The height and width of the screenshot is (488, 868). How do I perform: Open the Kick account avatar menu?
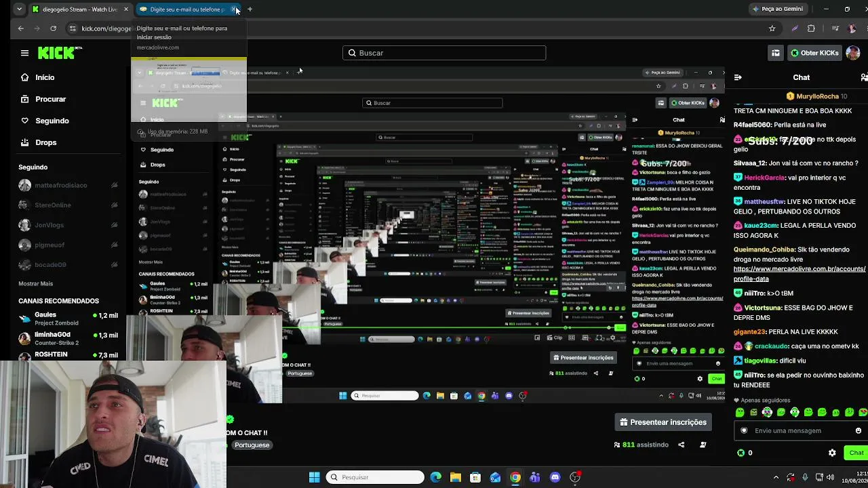point(854,53)
